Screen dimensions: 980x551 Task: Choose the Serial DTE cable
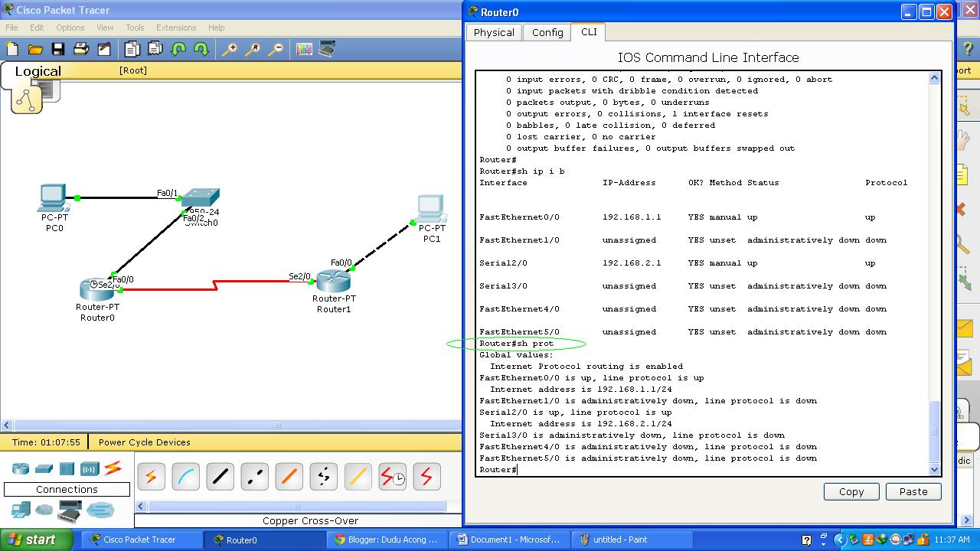click(x=426, y=477)
